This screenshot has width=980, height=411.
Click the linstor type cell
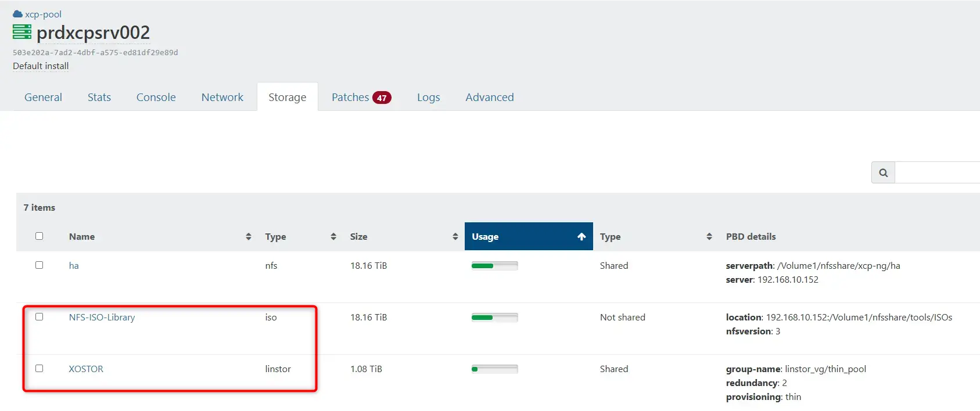278,369
